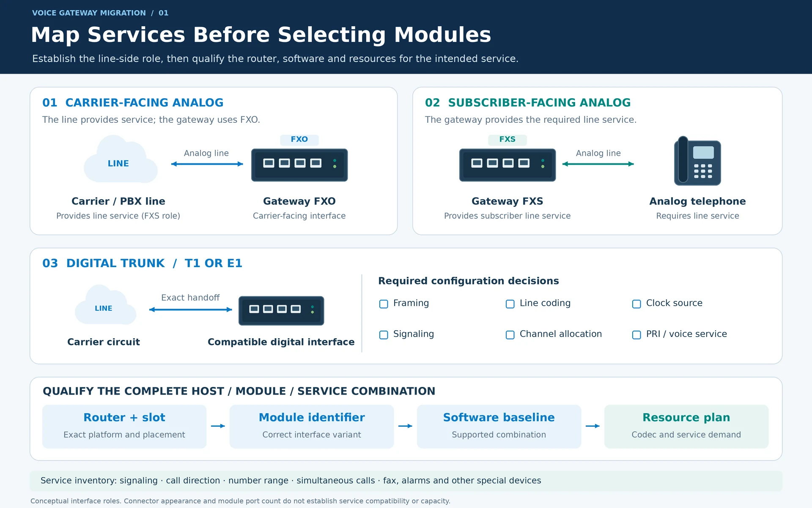Select the Software baseline card

tap(499, 426)
